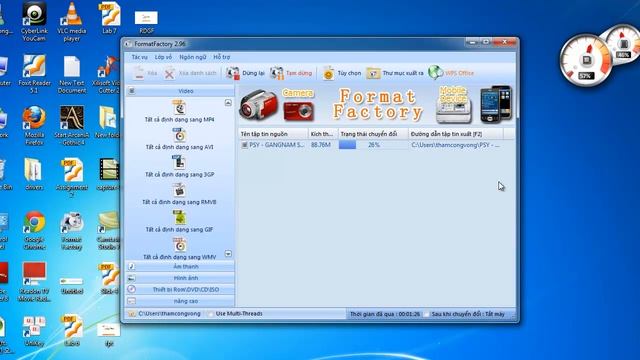Open the Tác vụ menu
The image size is (640, 360).
point(140,57)
